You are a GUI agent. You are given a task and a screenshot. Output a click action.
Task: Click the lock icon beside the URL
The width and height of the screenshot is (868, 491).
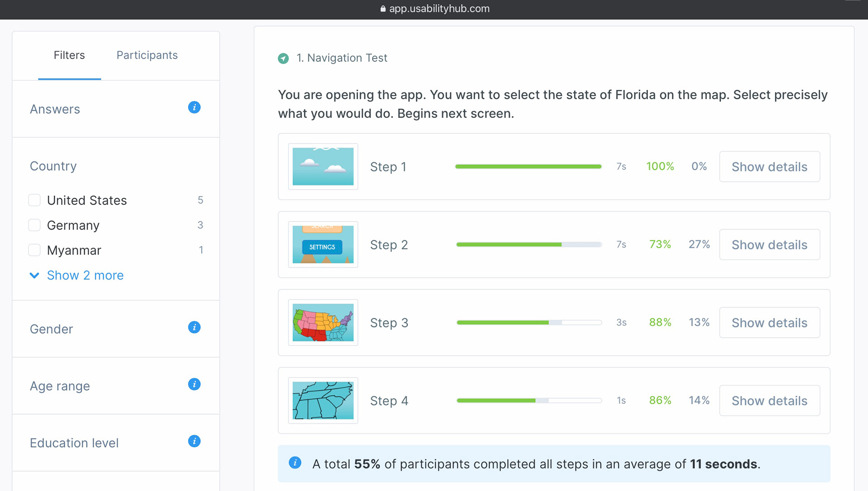pyautogui.click(x=383, y=9)
